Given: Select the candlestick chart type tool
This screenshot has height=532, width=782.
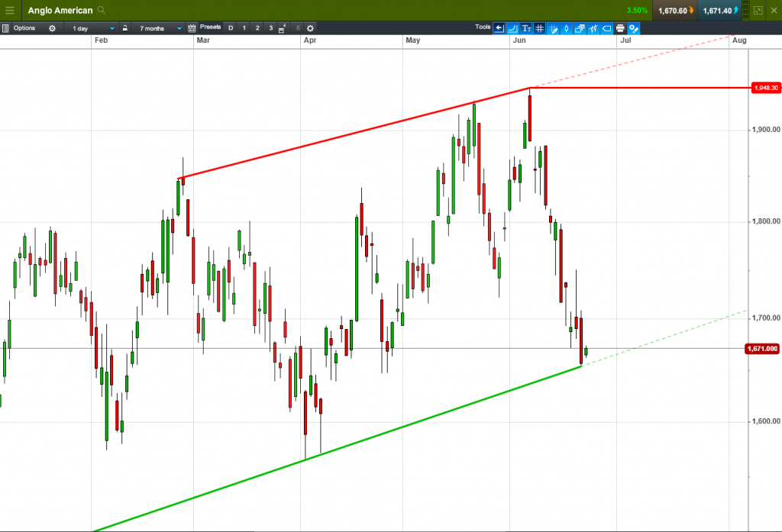Looking at the screenshot, I should 567,28.
